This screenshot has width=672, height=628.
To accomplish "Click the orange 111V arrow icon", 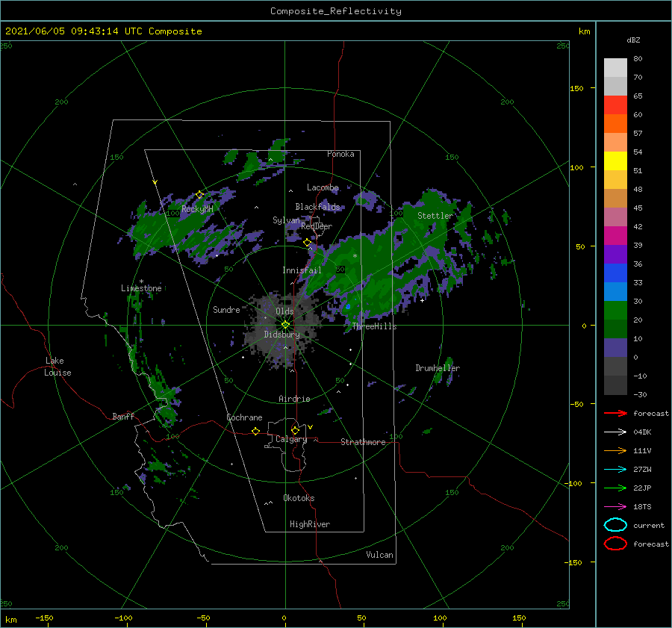I will (615, 450).
